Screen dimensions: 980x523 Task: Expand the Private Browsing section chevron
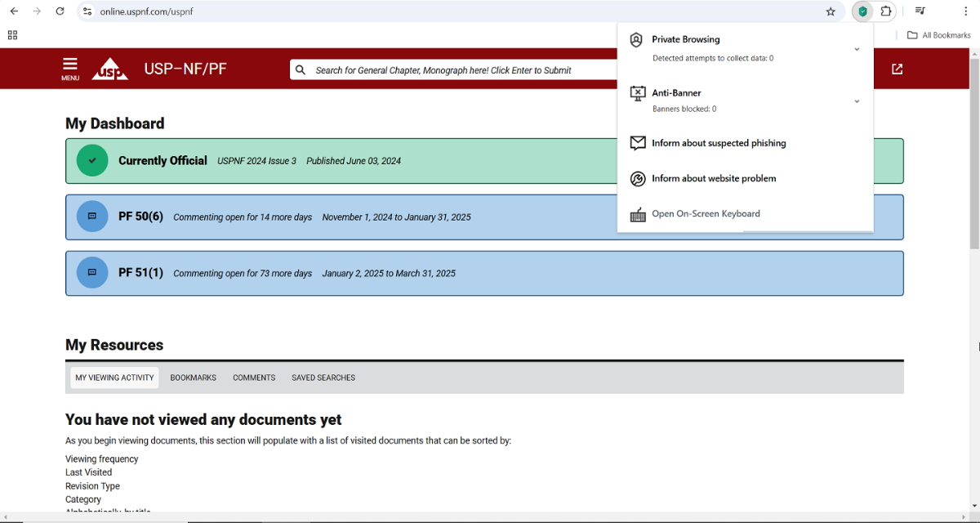coord(857,49)
